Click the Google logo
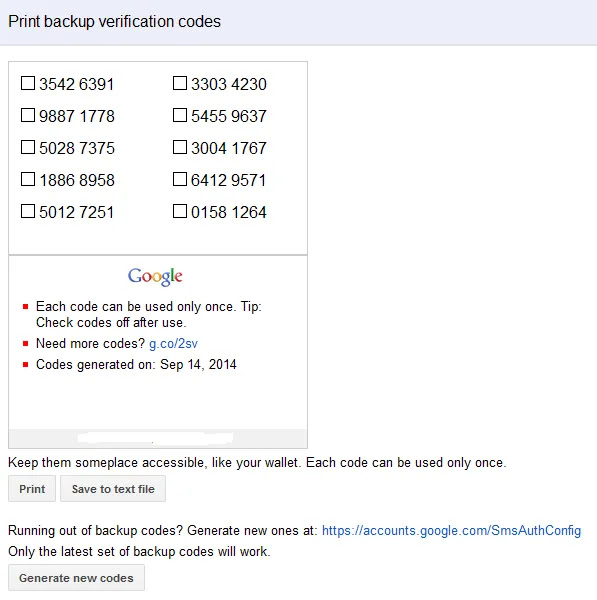 click(155, 276)
